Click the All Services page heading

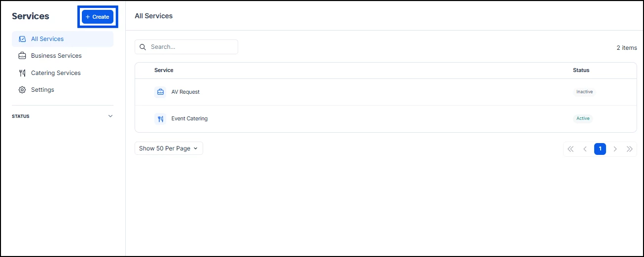point(153,16)
